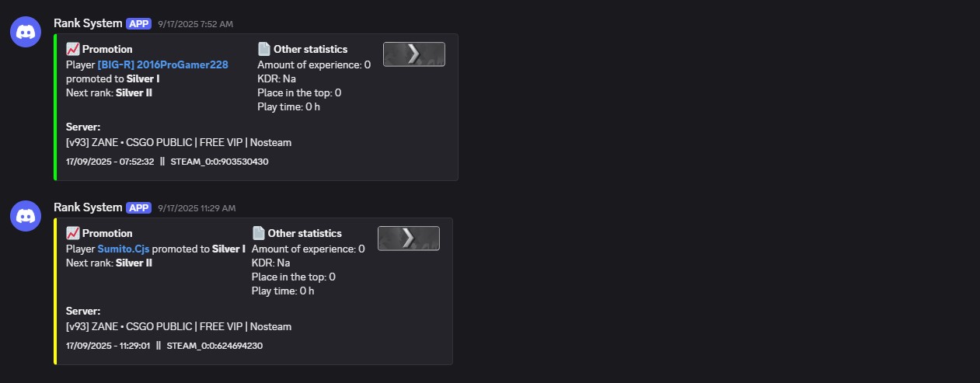
Task: Click the 9/17/2025 11:29 AM timestamp
Action: (197, 208)
